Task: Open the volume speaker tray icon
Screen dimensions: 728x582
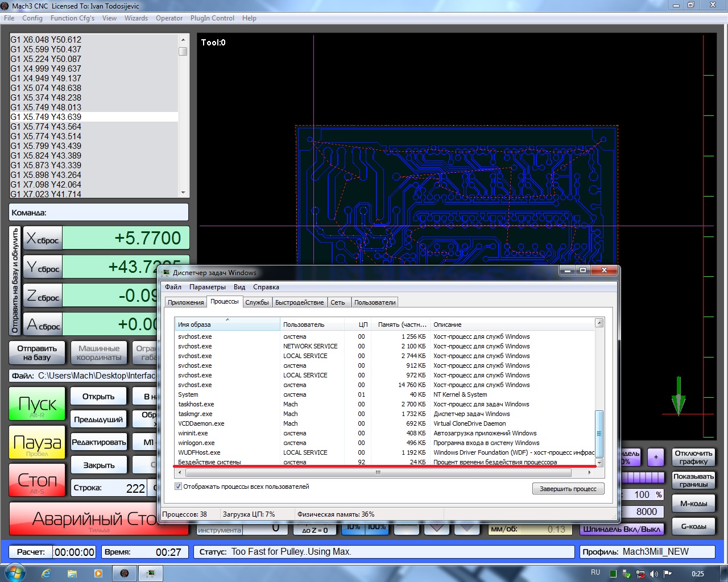Action: click(x=654, y=573)
